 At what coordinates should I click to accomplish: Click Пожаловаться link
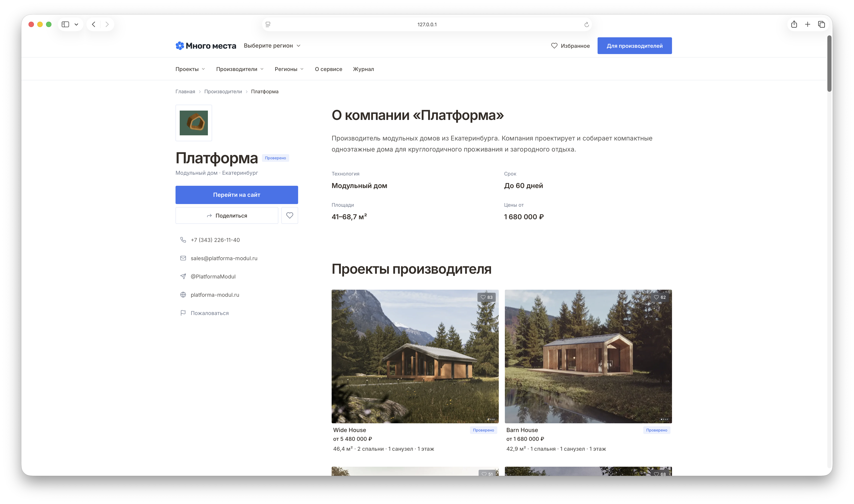210,313
